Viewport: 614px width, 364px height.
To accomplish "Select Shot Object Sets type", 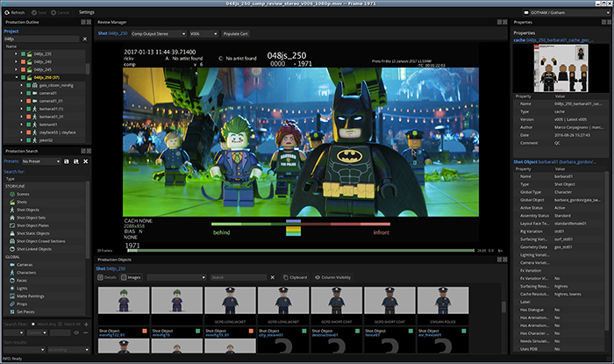I will [x=31, y=218].
